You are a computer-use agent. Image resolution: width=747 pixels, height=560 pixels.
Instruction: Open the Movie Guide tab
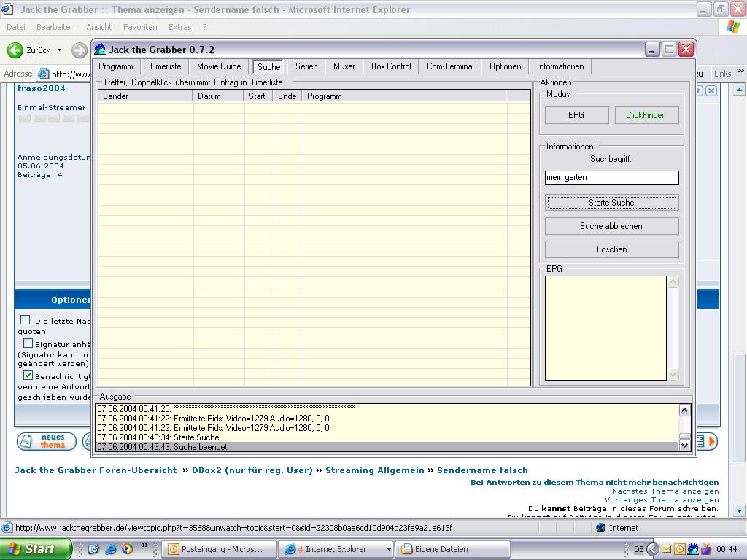click(x=219, y=66)
